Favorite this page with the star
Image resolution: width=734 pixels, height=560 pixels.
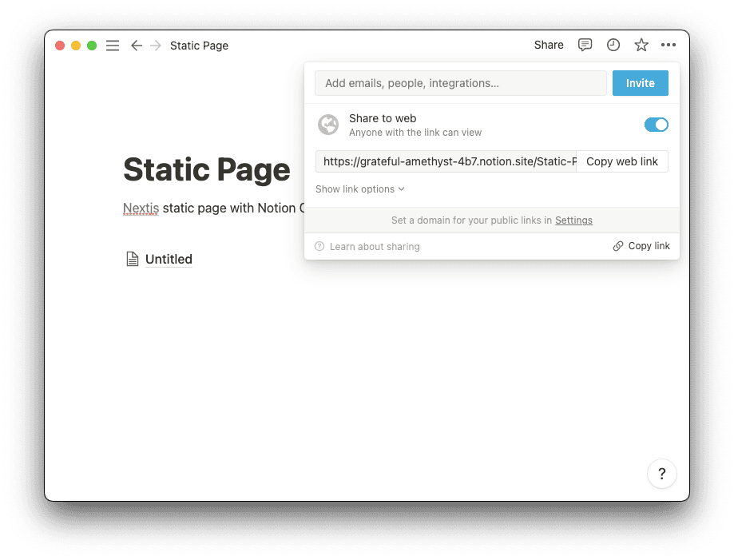641,45
